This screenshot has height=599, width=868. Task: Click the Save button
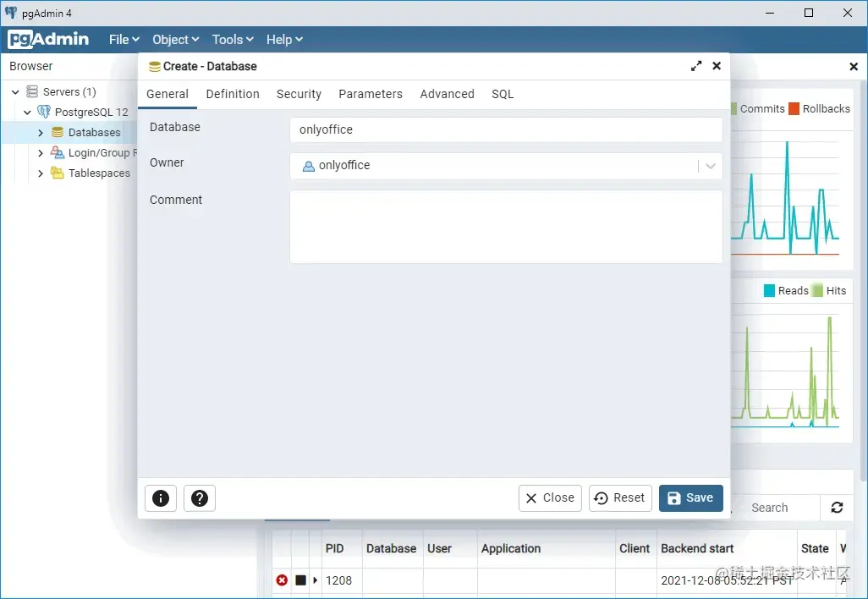click(691, 498)
